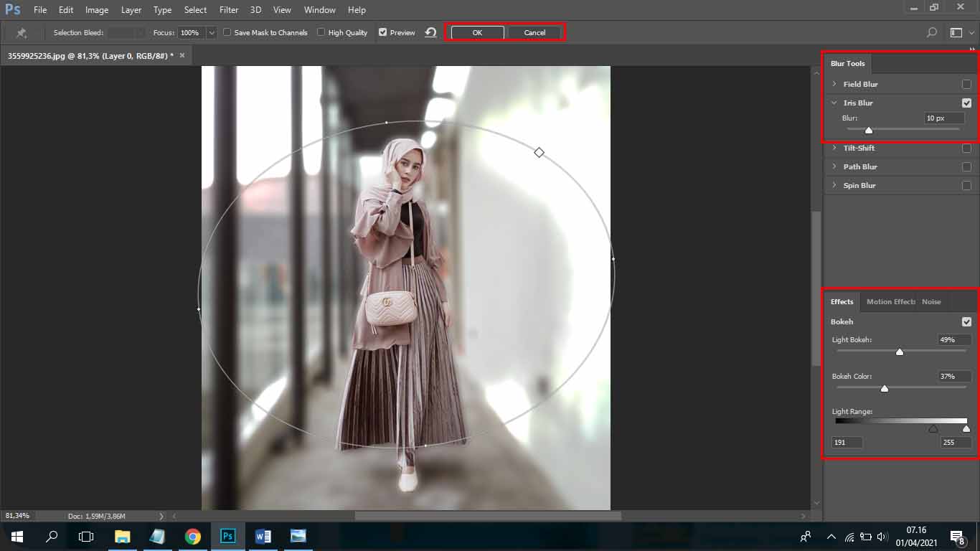Close the 3559925236.jpg document tab
The height and width of the screenshot is (551, 980).
click(182, 55)
